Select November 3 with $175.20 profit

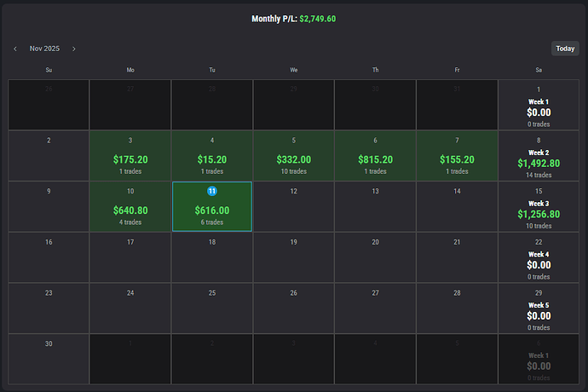130,156
